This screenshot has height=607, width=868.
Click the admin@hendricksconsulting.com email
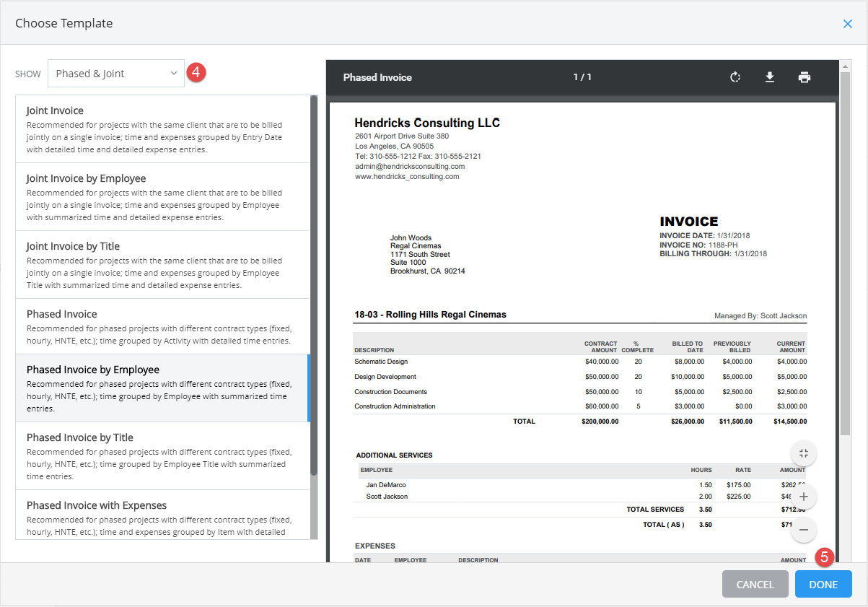pos(410,166)
